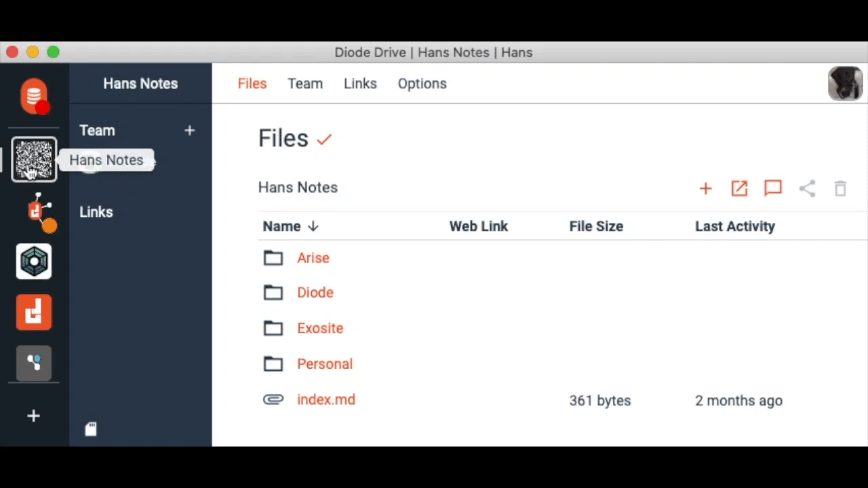Open the orange square d-logo zone
This screenshot has height=488, width=868.
coord(34,312)
